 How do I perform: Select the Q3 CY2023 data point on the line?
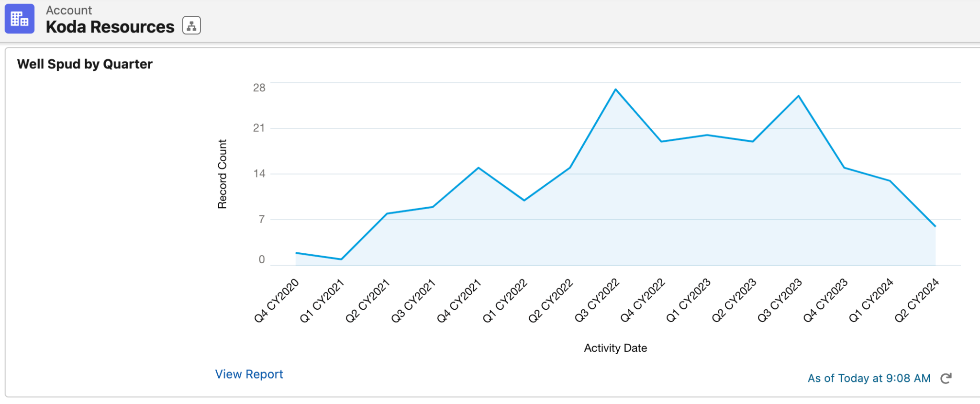(799, 96)
